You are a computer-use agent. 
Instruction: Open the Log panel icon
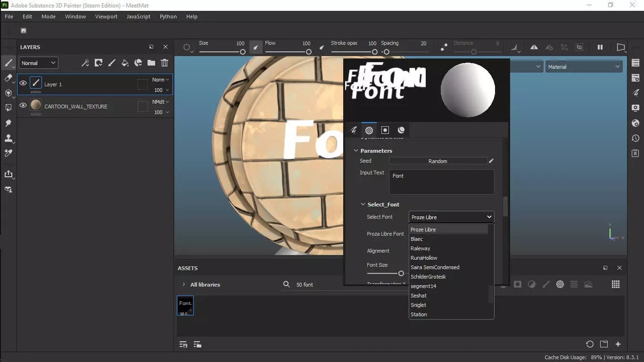[x=636, y=153]
